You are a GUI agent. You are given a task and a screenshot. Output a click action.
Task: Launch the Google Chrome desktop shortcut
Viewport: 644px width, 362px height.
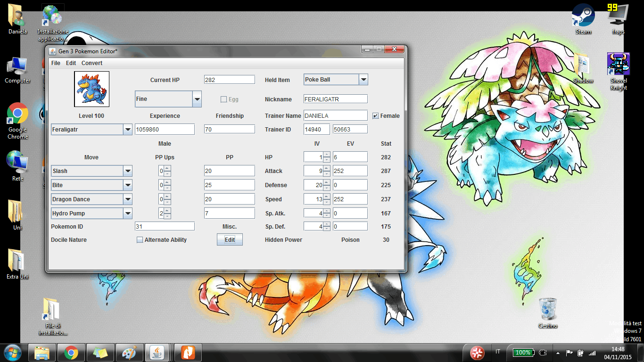coord(18,121)
